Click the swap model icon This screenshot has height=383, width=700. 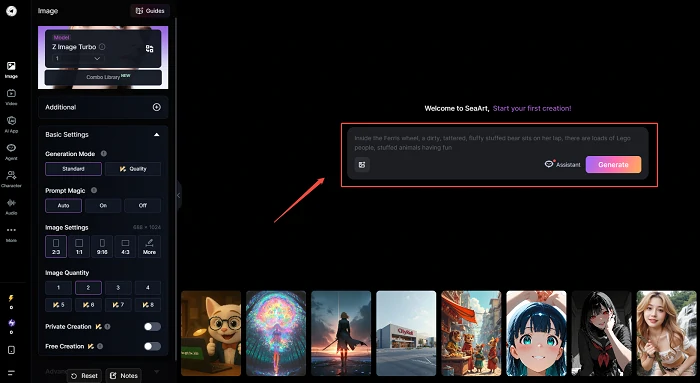(x=150, y=49)
